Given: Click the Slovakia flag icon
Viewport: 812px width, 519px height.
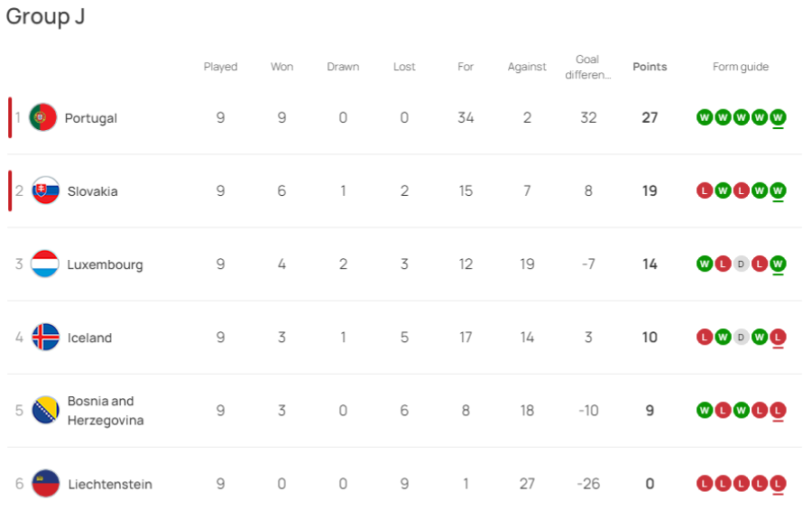Looking at the screenshot, I should (x=46, y=190).
